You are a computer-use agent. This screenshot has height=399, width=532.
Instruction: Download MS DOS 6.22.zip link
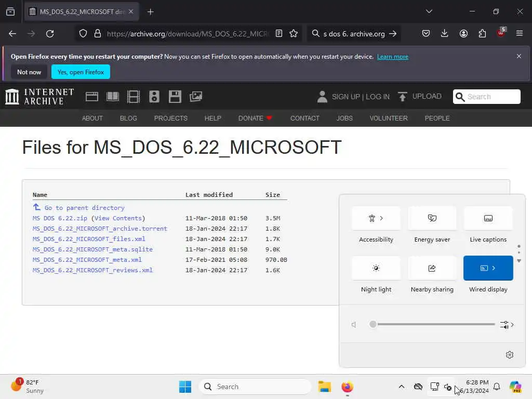(60, 218)
